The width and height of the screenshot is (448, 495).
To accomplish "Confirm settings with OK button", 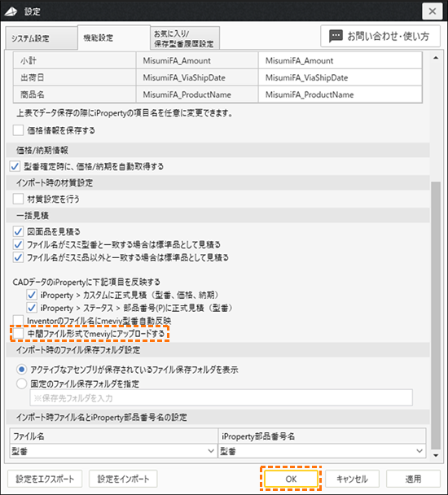I will click(291, 479).
